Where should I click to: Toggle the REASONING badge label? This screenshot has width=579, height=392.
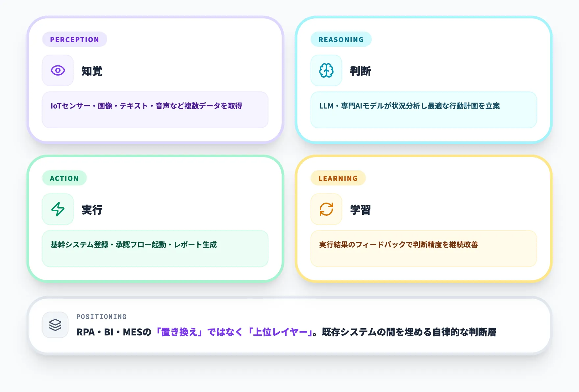(x=341, y=39)
